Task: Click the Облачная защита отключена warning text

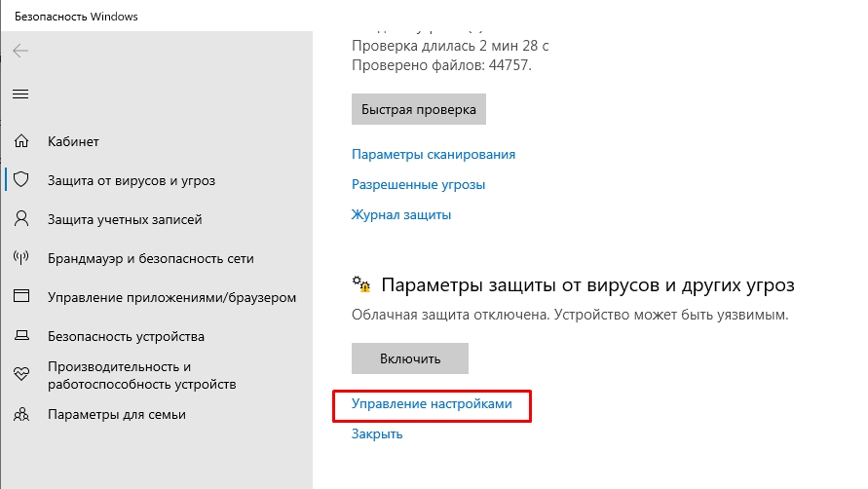Action: [x=570, y=315]
